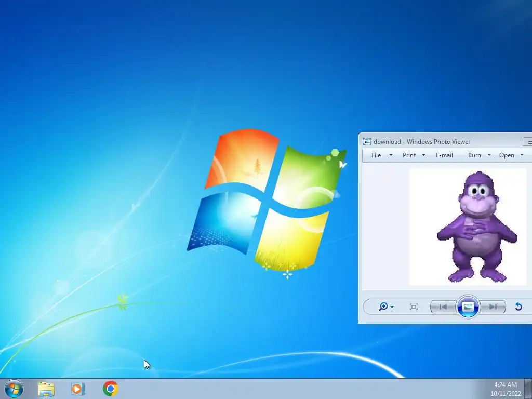Start the slide show in Photo Viewer
Image resolution: width=532 pixels, height=399 pixels.
click(x=468, y=307)
